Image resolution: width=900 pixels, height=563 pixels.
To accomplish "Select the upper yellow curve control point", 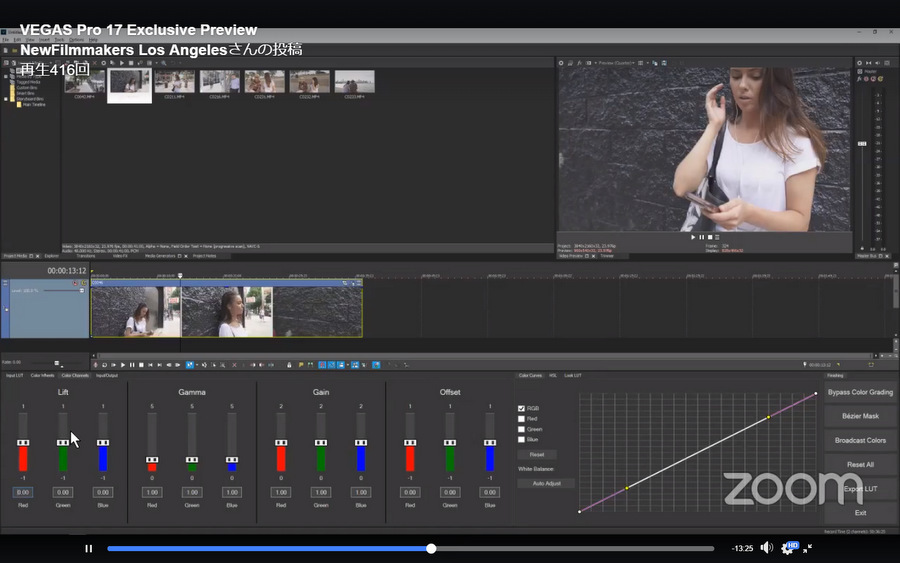I will click(769, 417).
